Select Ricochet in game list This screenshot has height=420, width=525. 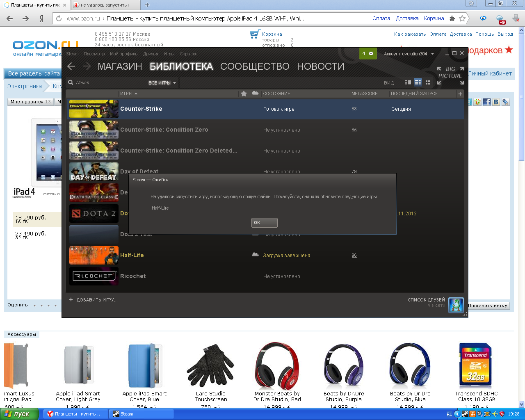click(265, 276)
